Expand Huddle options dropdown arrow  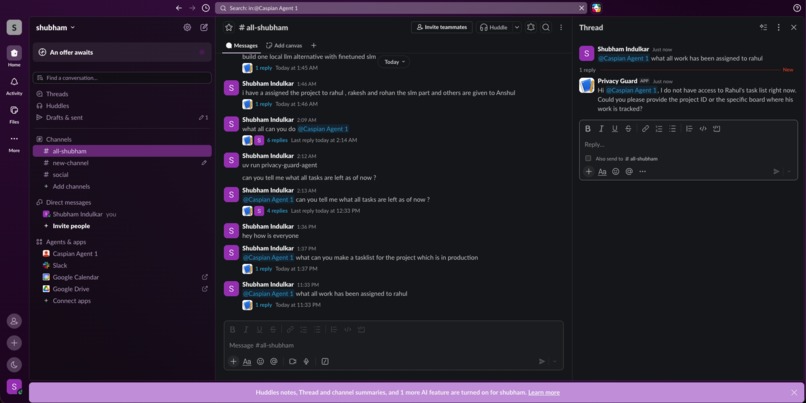pyautogui.click(x=517, y=27)
